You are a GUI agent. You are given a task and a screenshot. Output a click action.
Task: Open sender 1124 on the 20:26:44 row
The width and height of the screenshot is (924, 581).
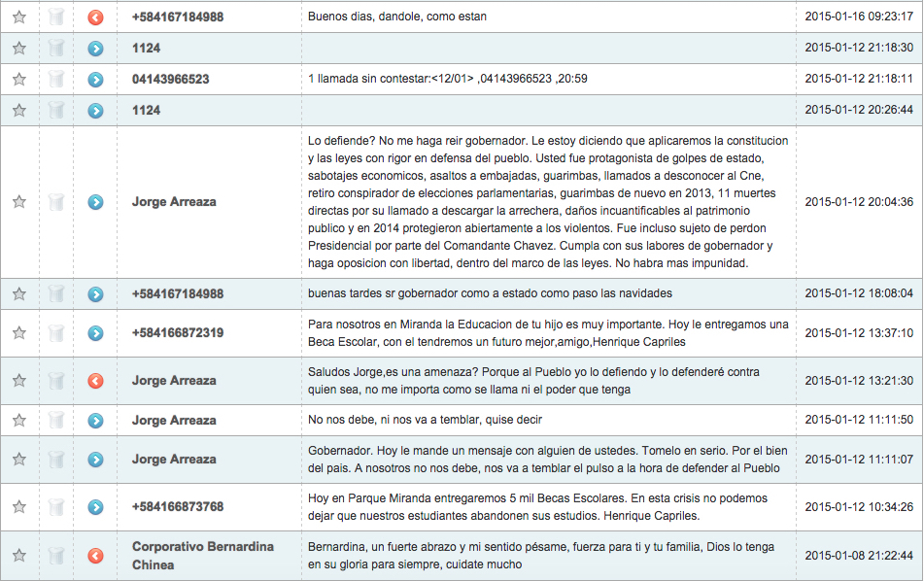click(x=146, y=110)
